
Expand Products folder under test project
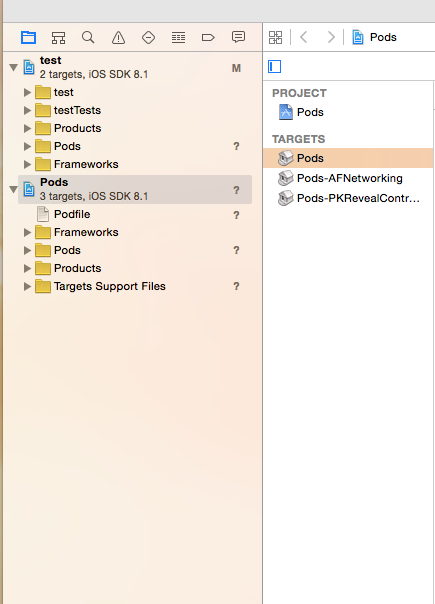27,128
